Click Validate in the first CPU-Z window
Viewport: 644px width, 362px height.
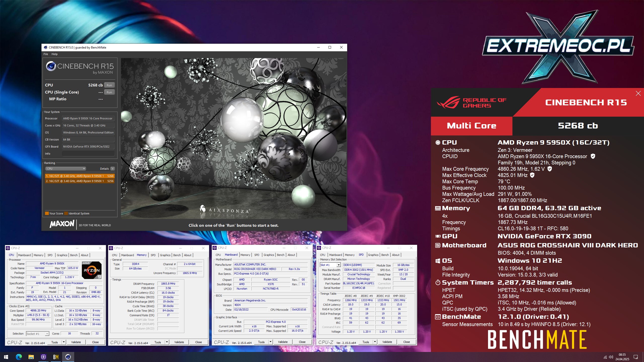click(76, 342)
